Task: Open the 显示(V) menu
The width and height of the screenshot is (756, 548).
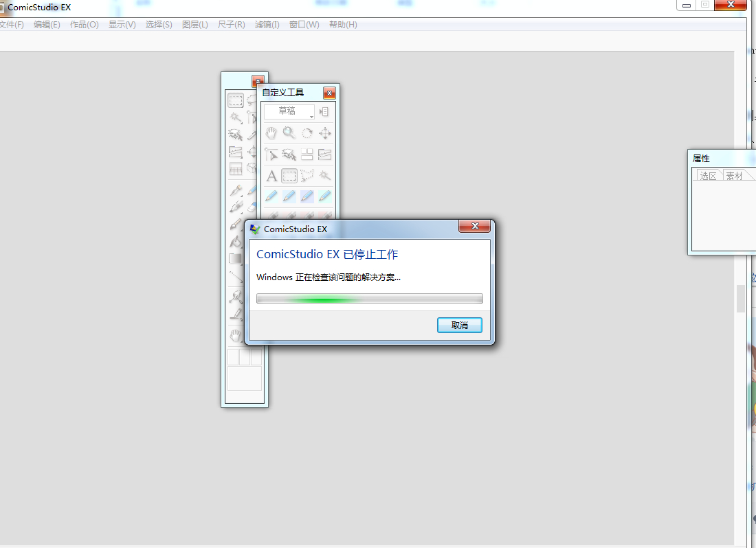Action: coord(122,25)
